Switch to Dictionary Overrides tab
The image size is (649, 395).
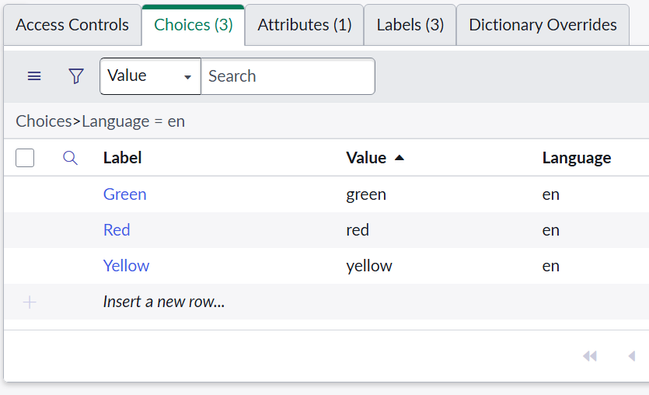(543, 25)
